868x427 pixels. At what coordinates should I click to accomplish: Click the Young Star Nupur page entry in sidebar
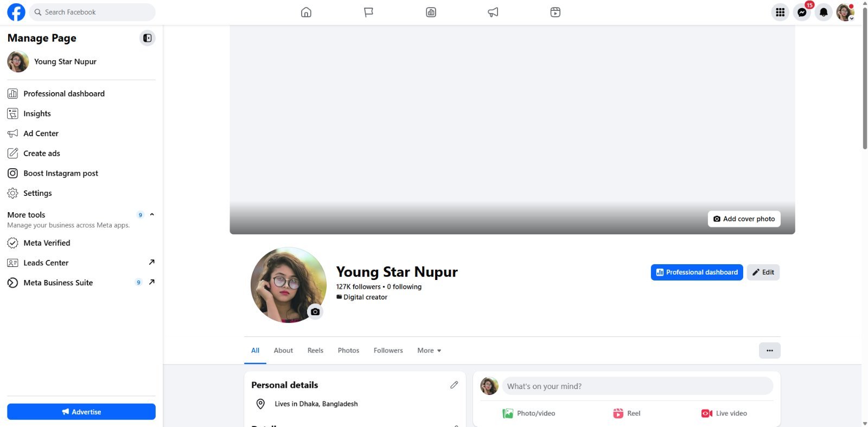tap(81, 62)
